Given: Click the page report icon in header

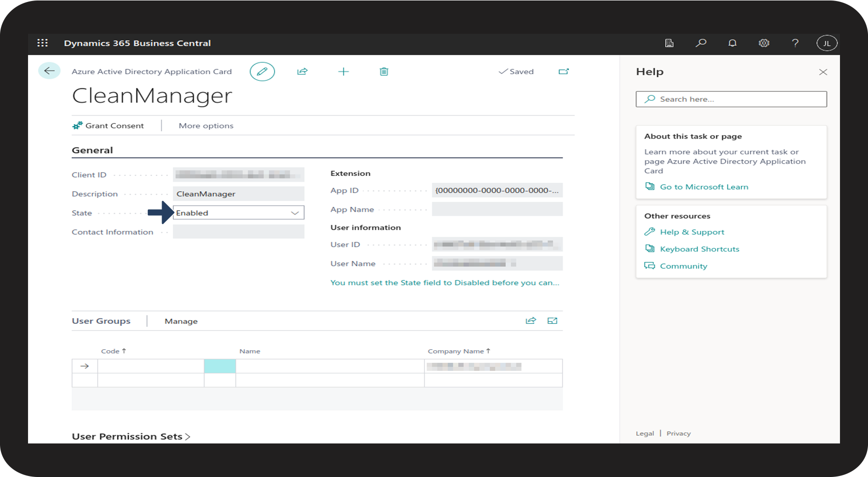Looking at the screenshot, I should (x=669, y=43).
